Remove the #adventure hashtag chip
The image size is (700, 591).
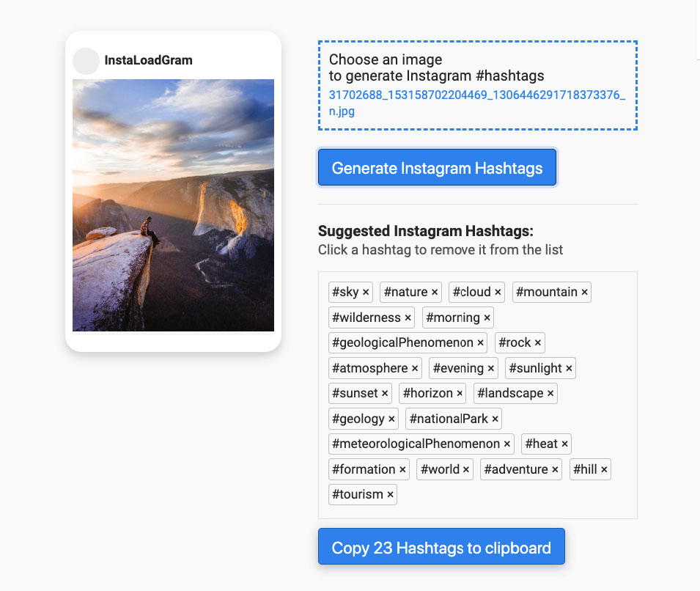tap(521, 469)
